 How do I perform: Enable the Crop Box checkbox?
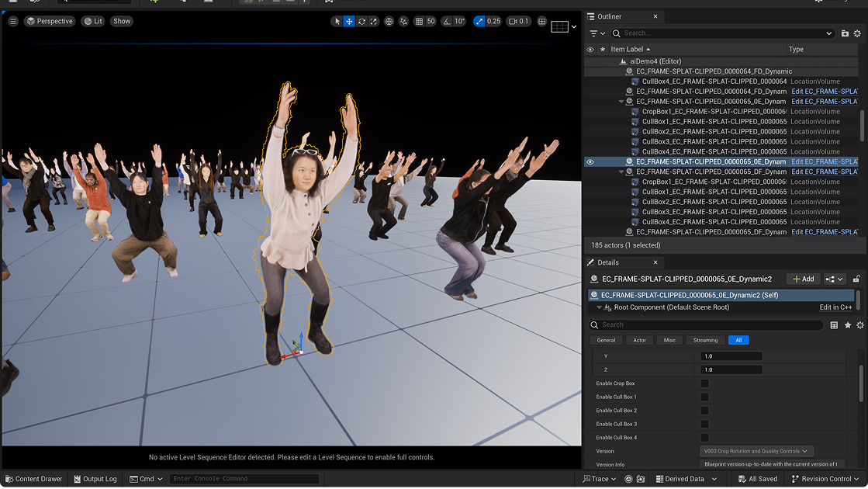pyautogui.click(x=704, y=383)
